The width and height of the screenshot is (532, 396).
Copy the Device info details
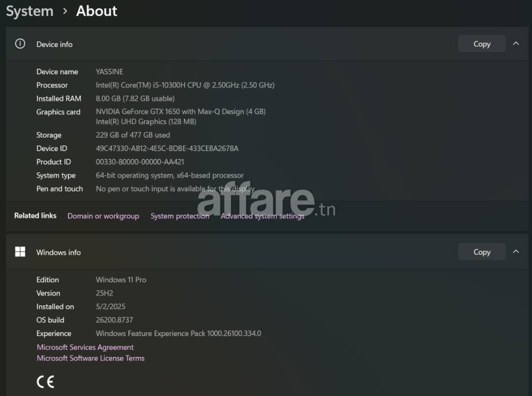(482, 44)
